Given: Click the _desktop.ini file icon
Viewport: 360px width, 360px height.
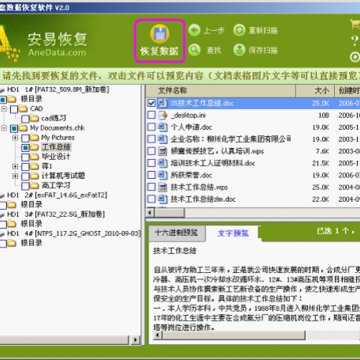Looking at the screenshot, I should coord(162,115).
